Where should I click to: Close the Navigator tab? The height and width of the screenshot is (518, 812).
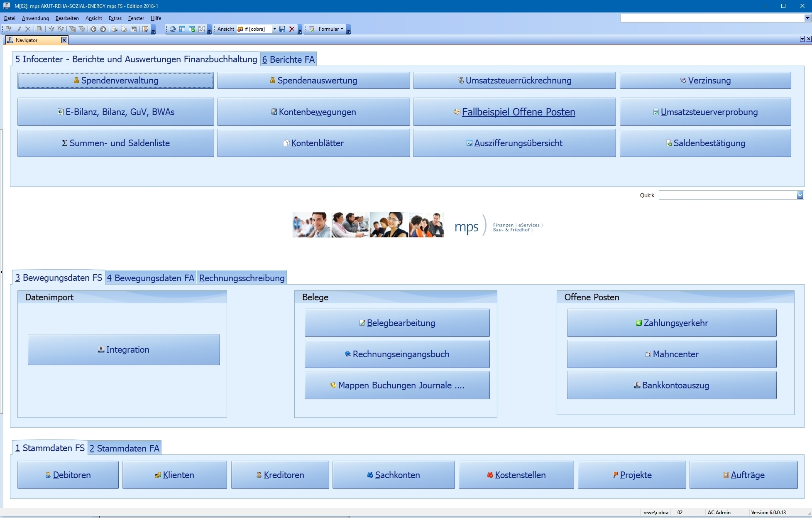pos(64,40)
